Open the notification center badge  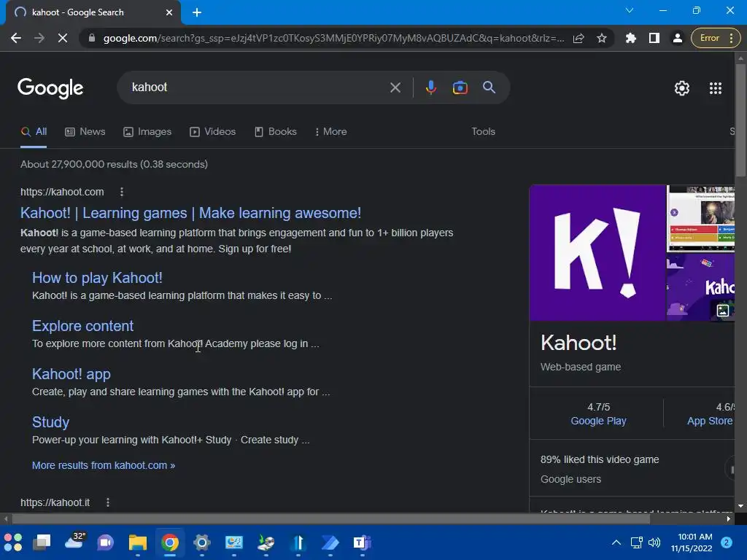click(x=727, y=542)
